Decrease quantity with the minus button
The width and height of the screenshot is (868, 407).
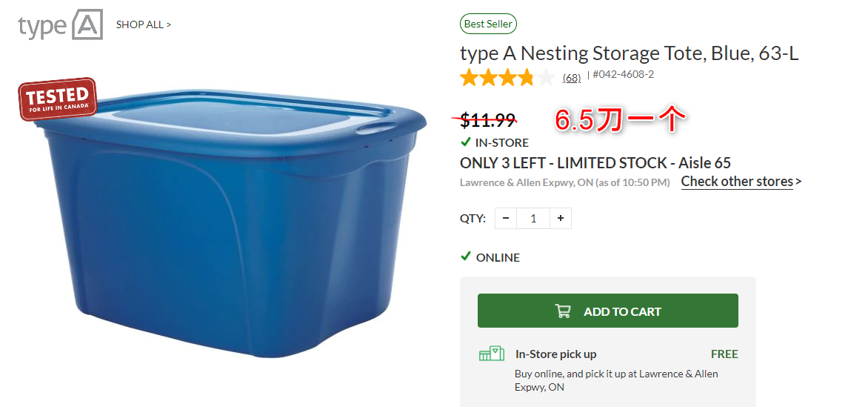click(x=506, y=218)
